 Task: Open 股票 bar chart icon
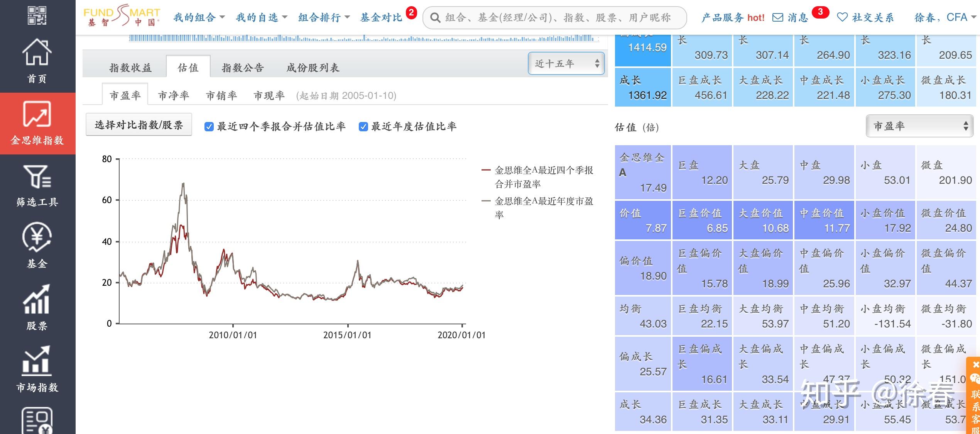[37, 300]
